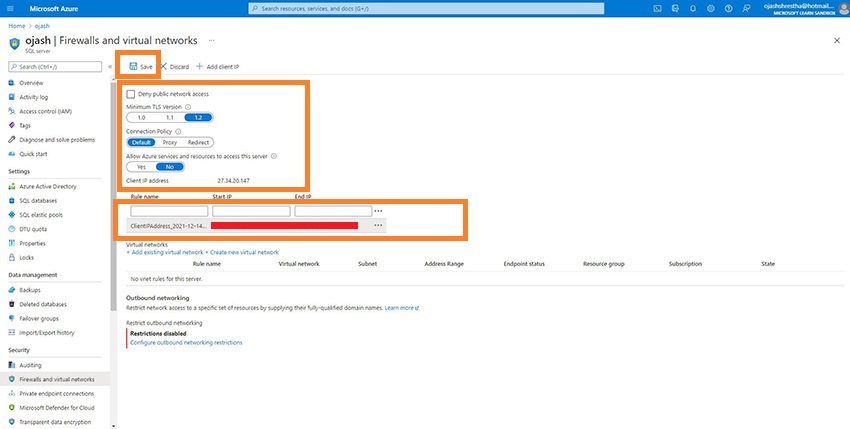Click the info icon beside Connection Policy
Image resolution: width=850 pixels, height=429 pixels.
[x=178, y=131]
